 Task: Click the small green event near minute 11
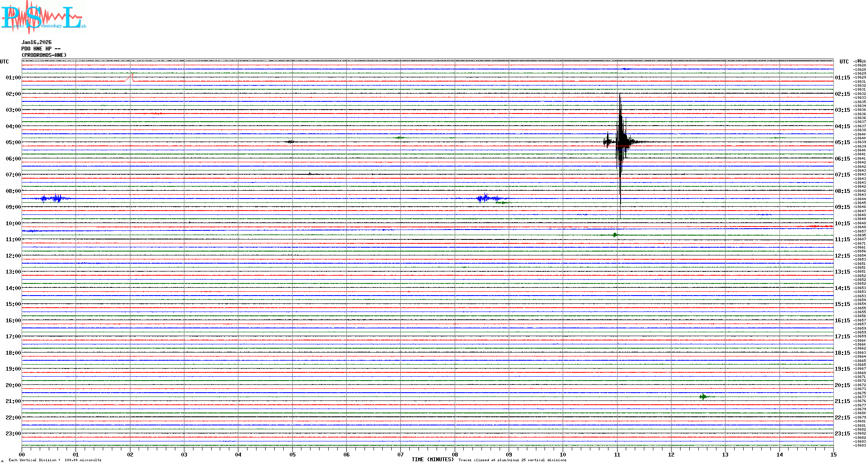click(615, 235)
